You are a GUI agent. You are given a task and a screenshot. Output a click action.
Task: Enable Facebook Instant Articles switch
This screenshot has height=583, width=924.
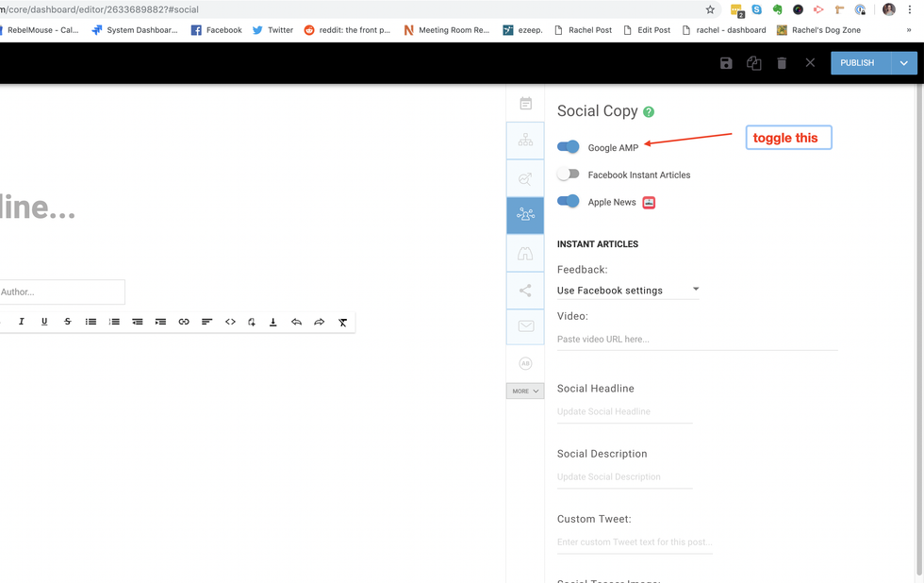tap(569, 175)
